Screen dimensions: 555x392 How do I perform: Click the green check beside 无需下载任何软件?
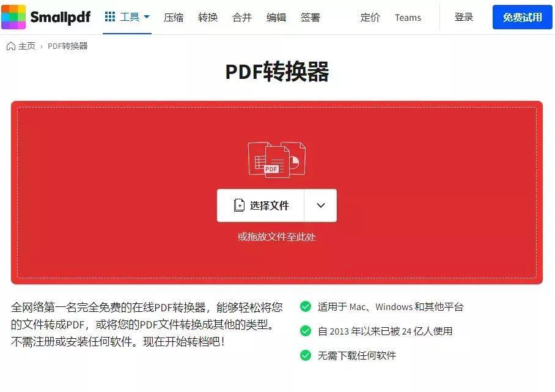click(x=306, y=355)
